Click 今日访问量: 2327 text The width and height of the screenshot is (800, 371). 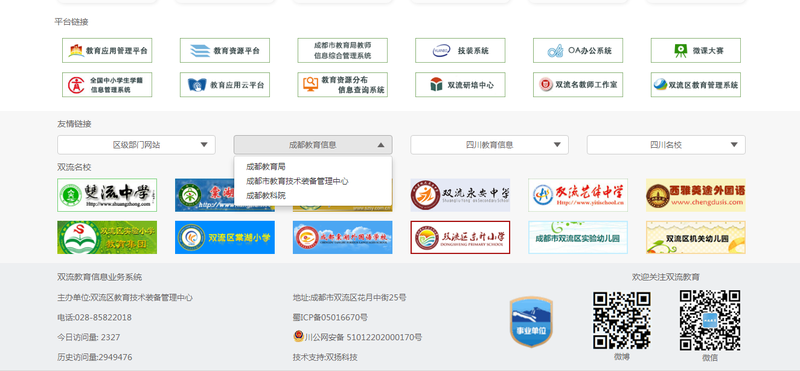[x=89, y=337]
